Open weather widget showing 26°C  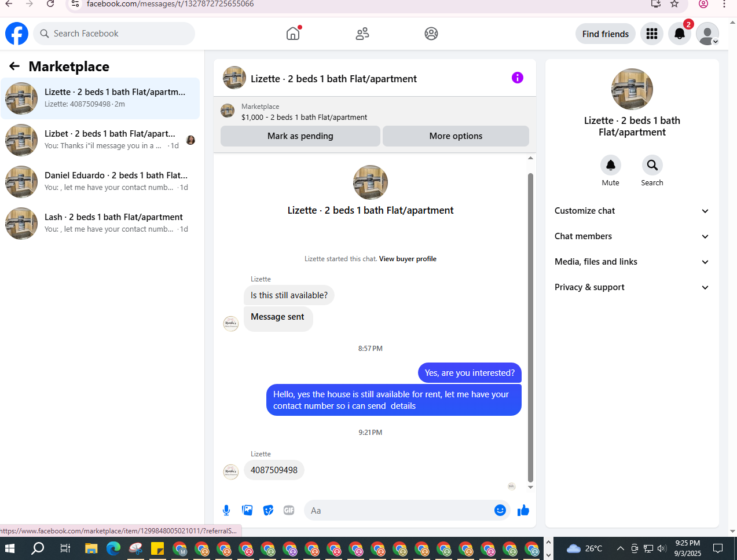click(x=585, y=548)
